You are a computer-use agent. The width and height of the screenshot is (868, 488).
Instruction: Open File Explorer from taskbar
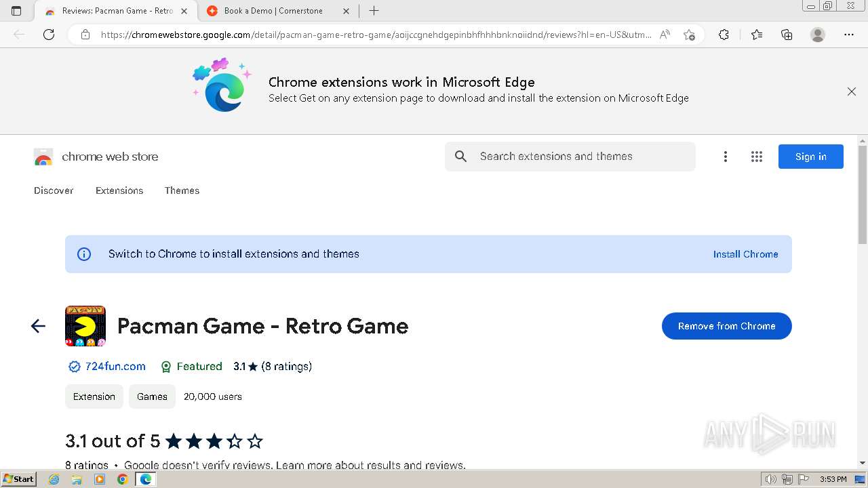77,479
